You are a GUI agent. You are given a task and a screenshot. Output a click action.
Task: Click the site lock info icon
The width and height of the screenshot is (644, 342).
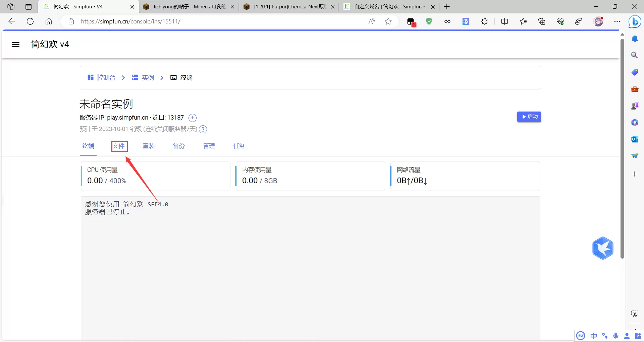coord(71,21)
